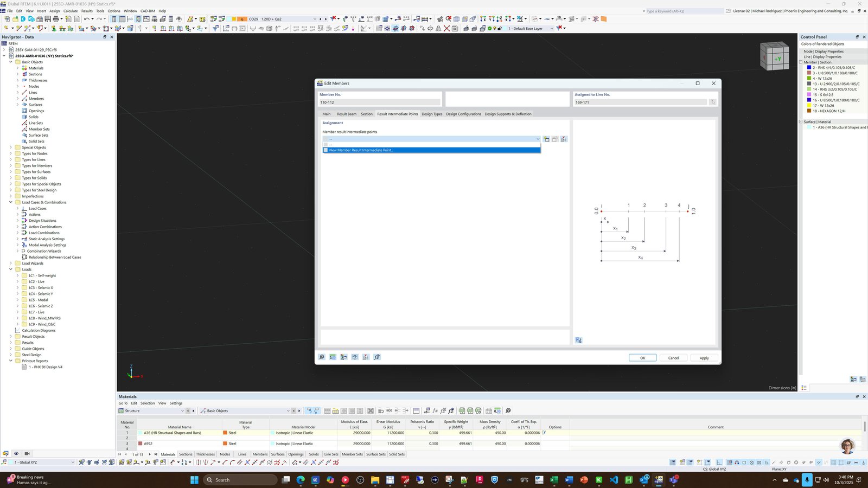Click the units 0.00 icon in dialog footer
Screen dimensions: 868x488
(x=333, y=357)
